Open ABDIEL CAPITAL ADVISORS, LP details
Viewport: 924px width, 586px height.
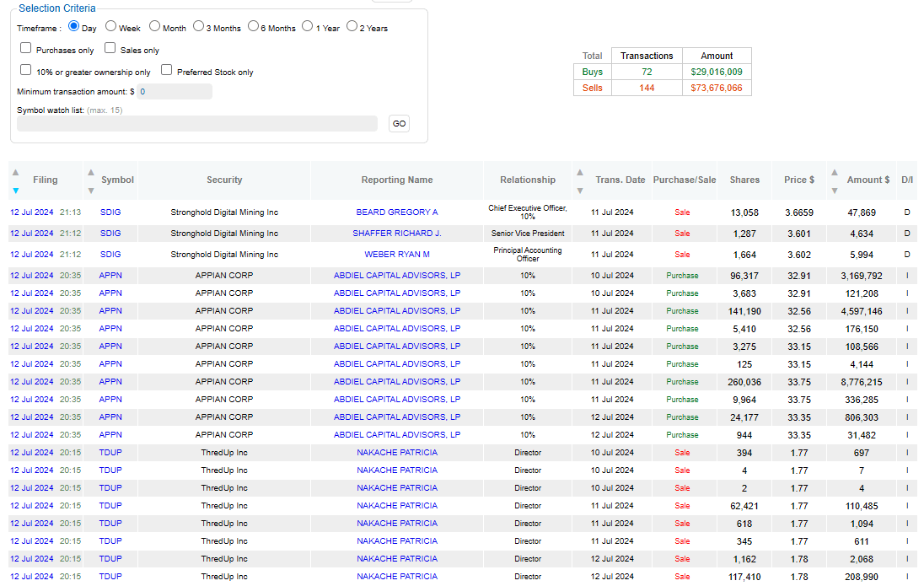[396, 275]
